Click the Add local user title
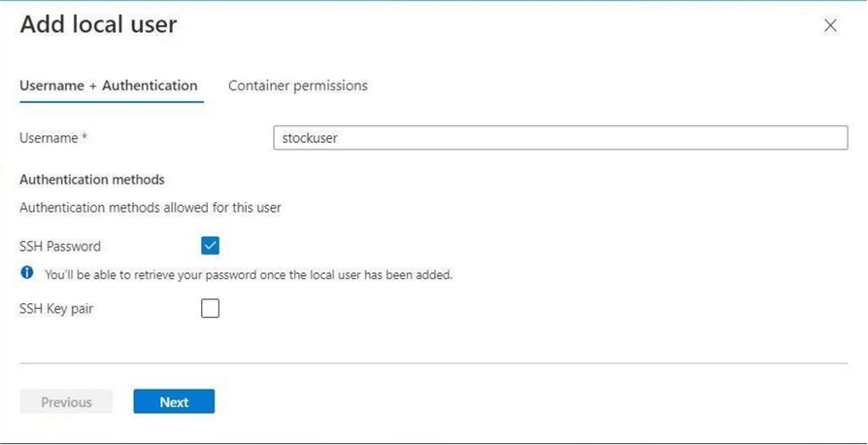This screenshot has width=868, height=445. 98,24
